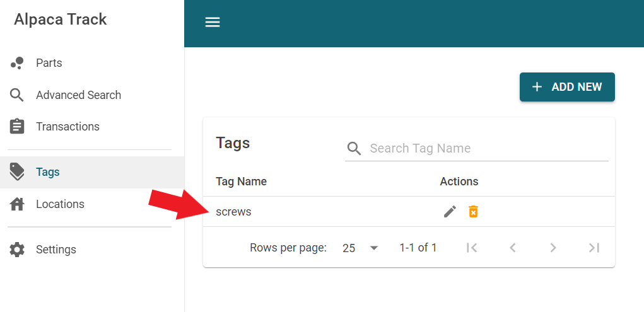Click the magnifier icon beside Search Tag Name

354,148
